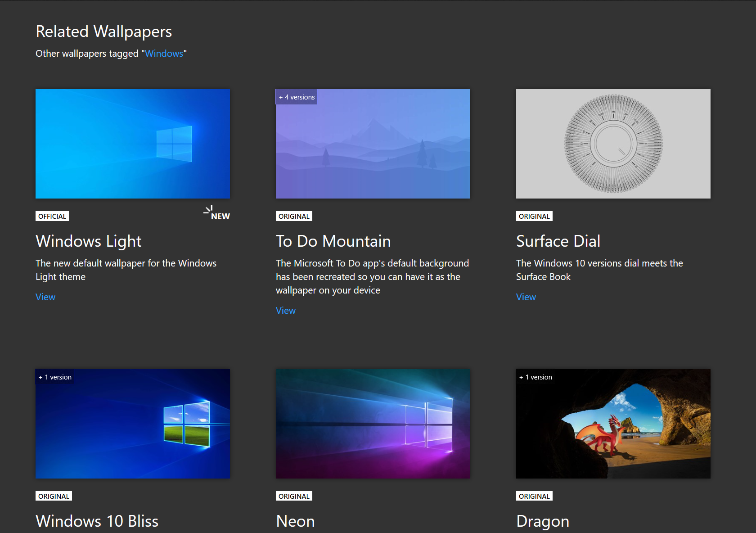The width and height of the screenshot is (756, 533).
Task: Click the ORIGINAL badge on Dragon
Action: coord(534,496)
